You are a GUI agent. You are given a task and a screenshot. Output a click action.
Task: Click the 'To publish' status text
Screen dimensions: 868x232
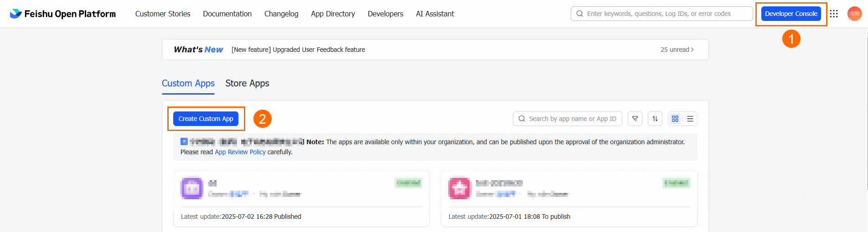[556, 217]
